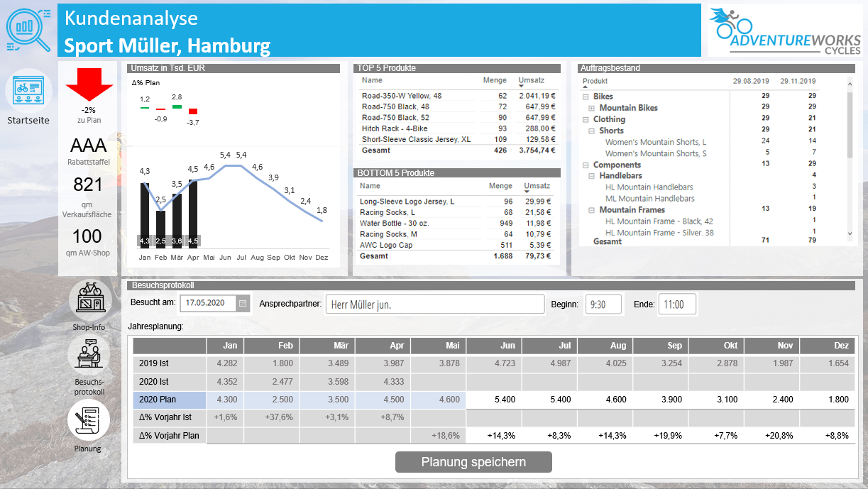
Task: Click the 29.08.2019 column header
Action: [751, 82]
